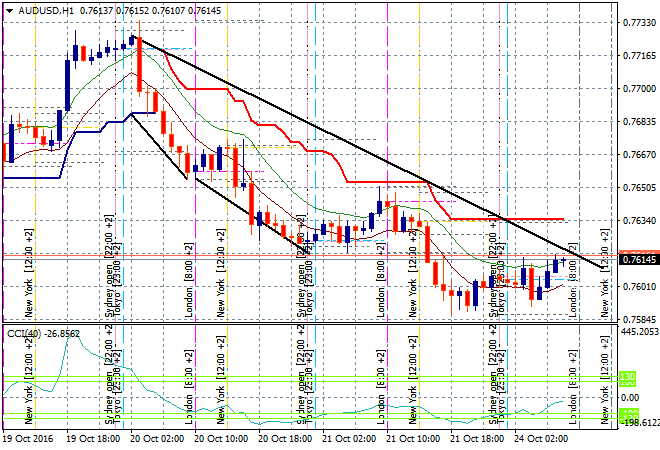Click the 0.76505 price scale value
Image resolution: width=660 pixels, height=450 pixels.
coord(639,187)
